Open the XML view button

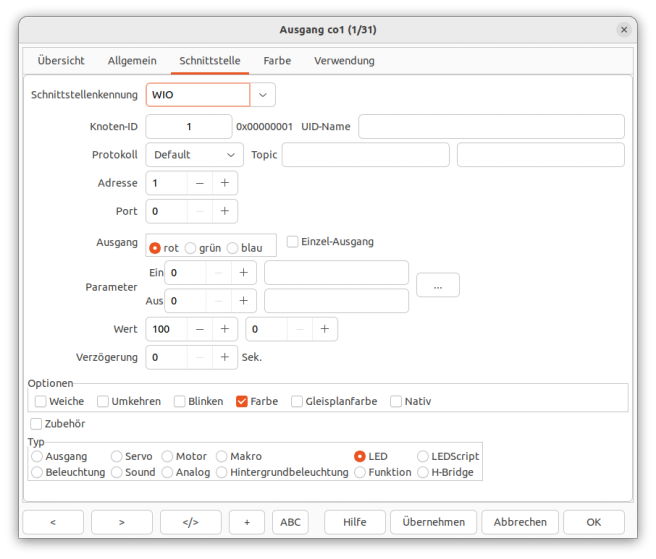point(190,522)
